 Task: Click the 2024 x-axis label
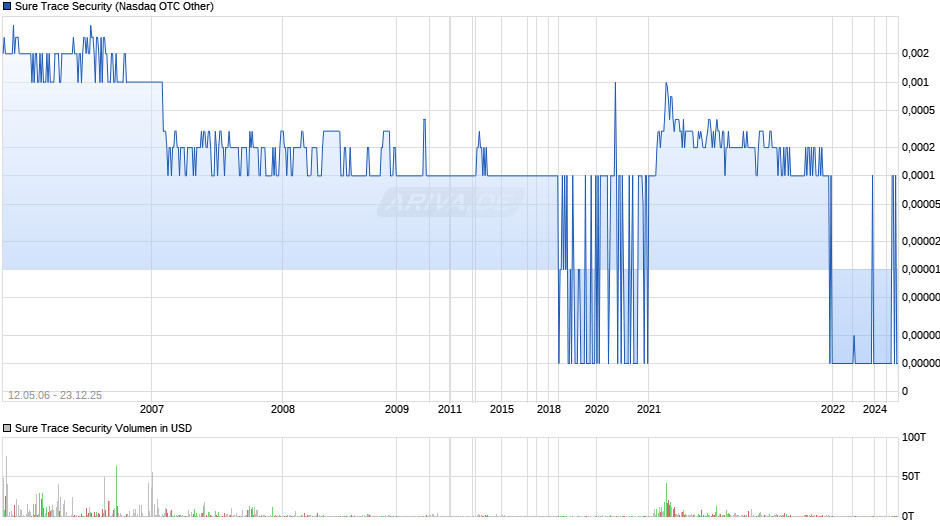(875, 409)
